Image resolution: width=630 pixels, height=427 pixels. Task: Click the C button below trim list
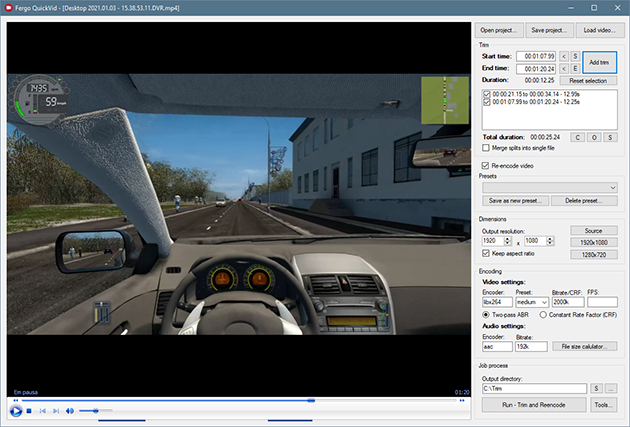[x=578, y=137]
